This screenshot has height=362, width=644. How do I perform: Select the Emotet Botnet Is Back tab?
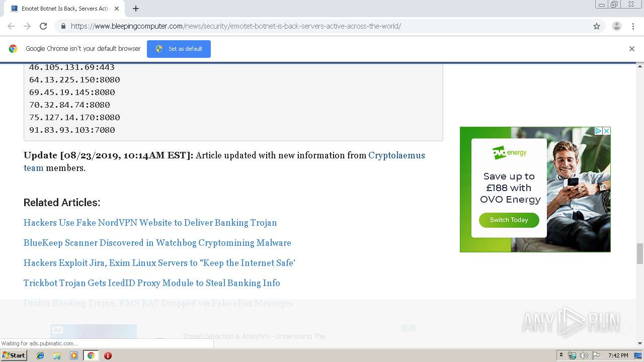(64, 9)
